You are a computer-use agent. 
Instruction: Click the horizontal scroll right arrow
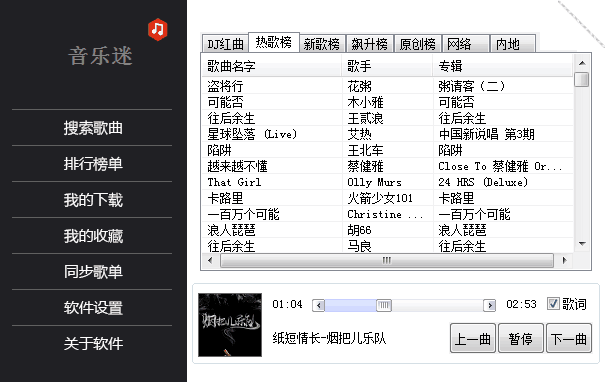tap(564, 260)
